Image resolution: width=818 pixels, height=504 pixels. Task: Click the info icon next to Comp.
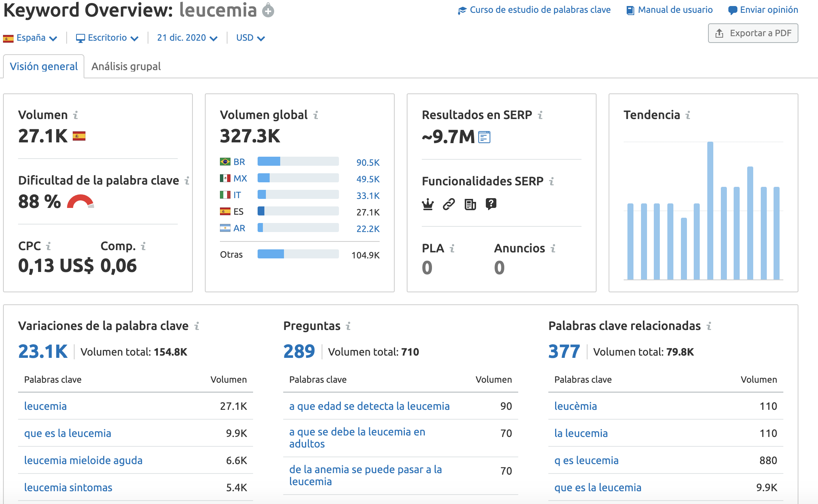(143, 246)
